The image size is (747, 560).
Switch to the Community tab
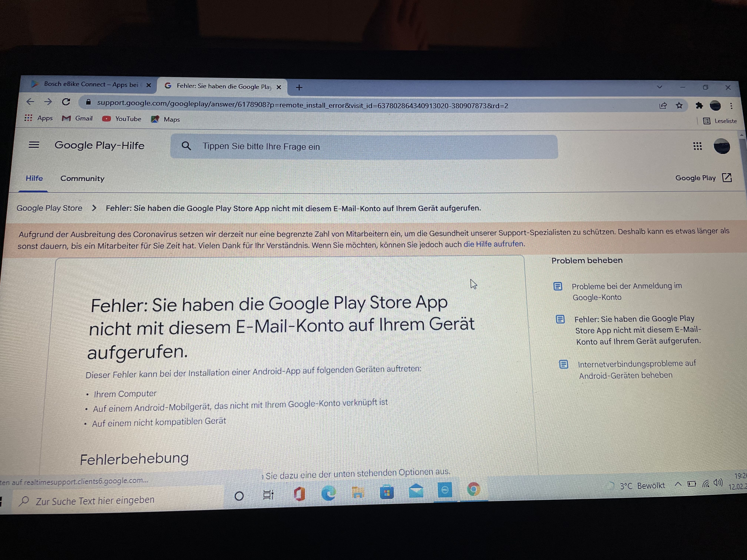(x=82, y=179)
